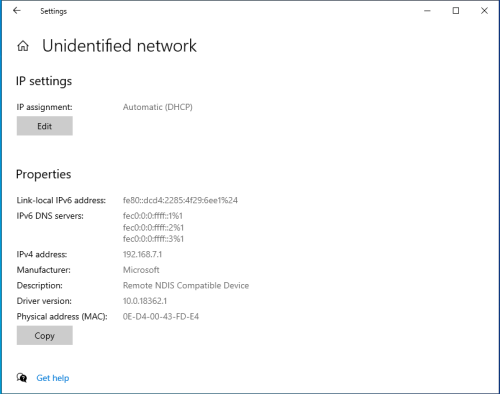This screenshot has height=394, width=500.
Task: Close the Settings window
Action: (484, 11)
